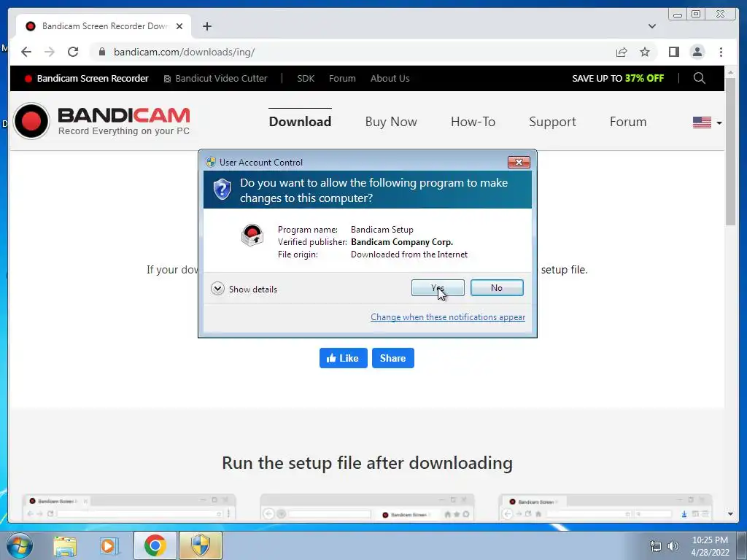
Task: Select the Bandicam Screen Recorder Download tab
Action: coord(104,26)
